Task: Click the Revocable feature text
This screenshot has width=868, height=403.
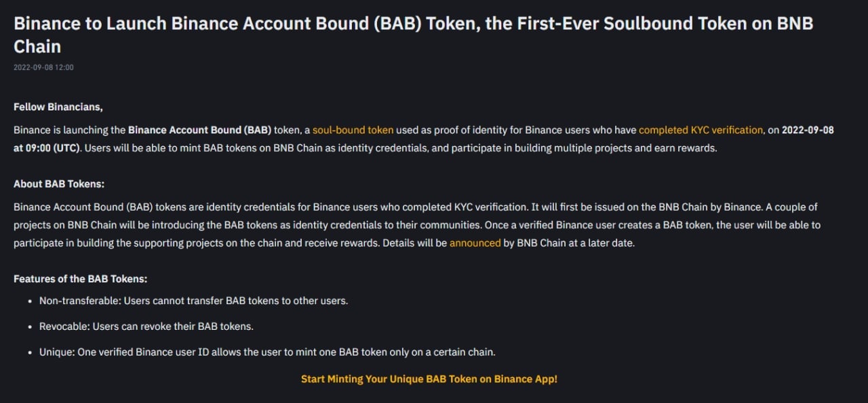Action: (146, 326)
